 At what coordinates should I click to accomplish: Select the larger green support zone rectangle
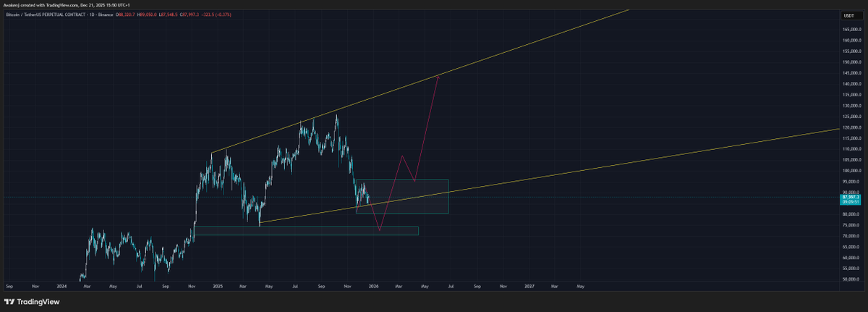click(x=402, y=196)
